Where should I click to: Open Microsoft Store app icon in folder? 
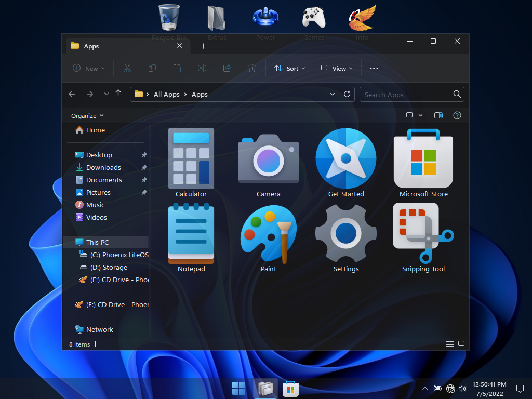point(423,158)
